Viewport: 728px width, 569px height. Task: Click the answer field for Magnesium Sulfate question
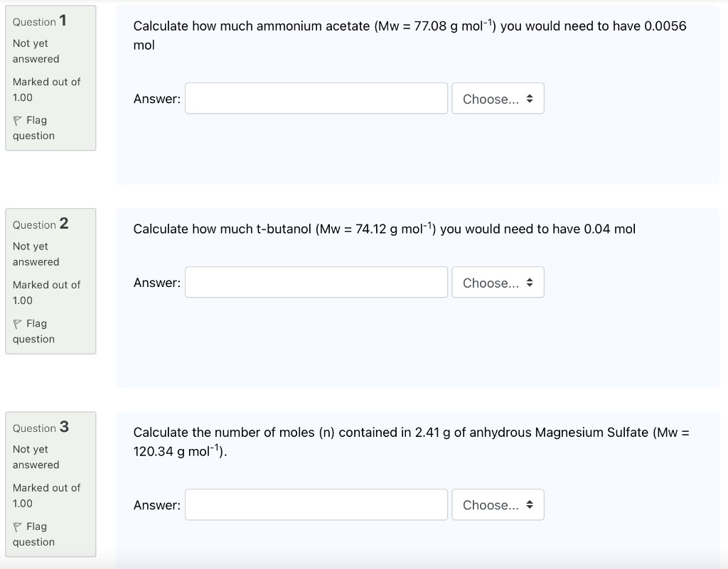pos(316,504)
